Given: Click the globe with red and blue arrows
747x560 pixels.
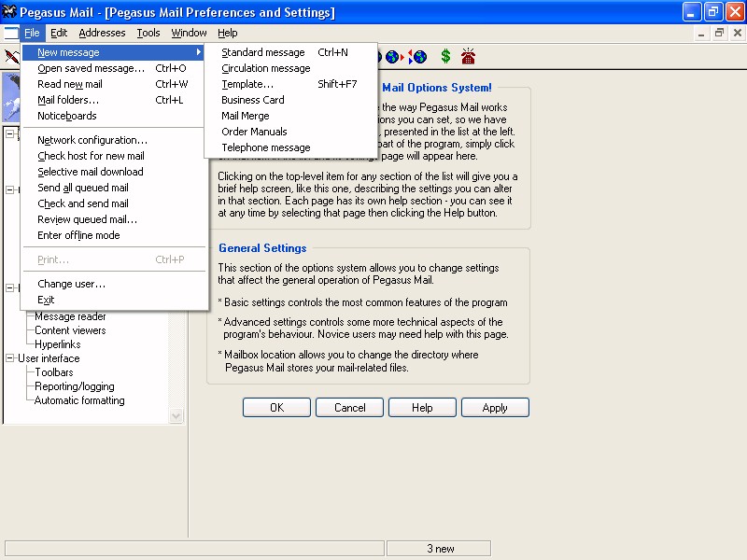Looking at the screenshot, I should coord(417,57).
